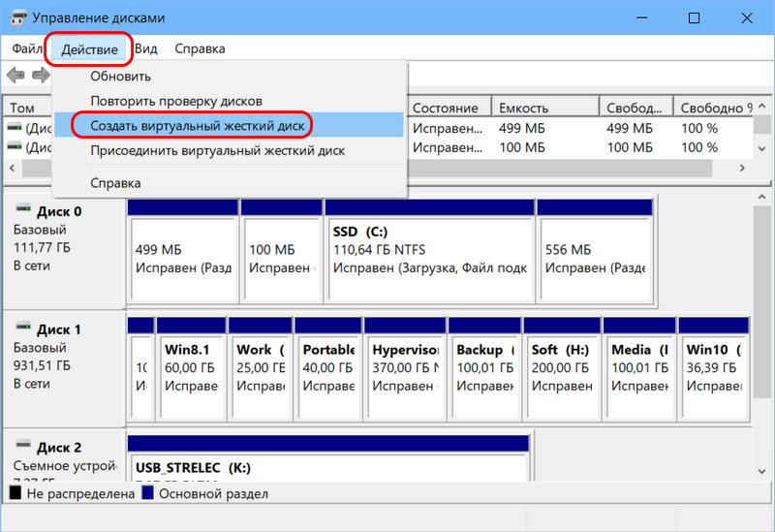Choose Справка in the dropdown menu
Image resolution: width=775 pixels, height=532 pixels.
[230, 183]
